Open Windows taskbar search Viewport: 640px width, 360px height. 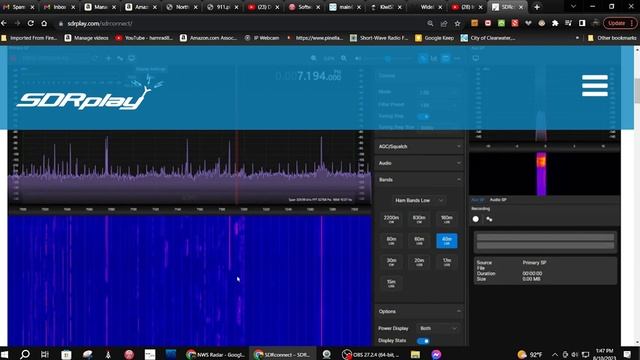pos(25,354)
